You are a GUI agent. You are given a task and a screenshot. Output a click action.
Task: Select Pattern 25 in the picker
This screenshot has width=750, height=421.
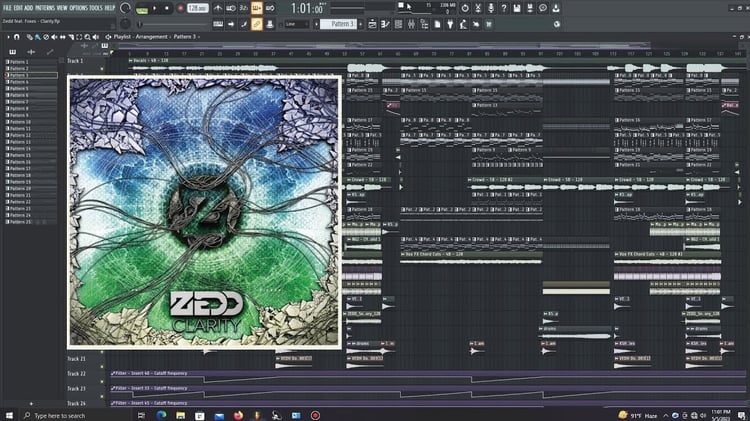click(x=31, y=222)
